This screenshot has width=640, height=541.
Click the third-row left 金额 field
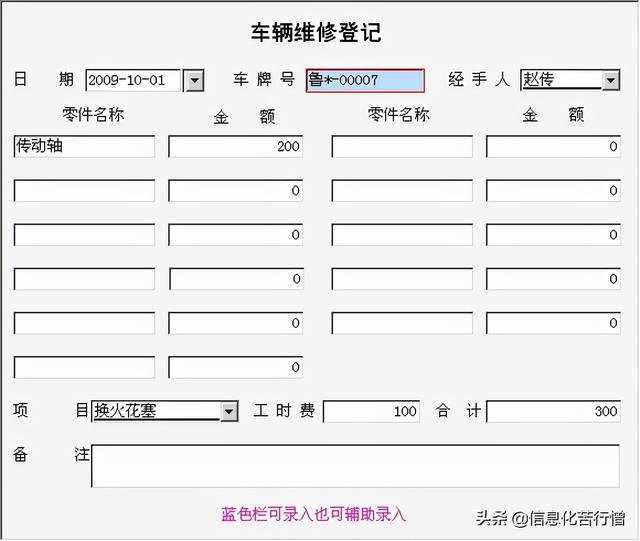(236, 235)
